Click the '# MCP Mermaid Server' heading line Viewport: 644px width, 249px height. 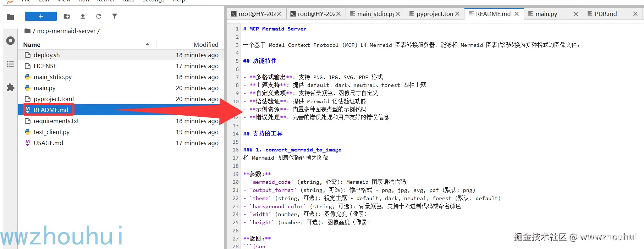[275, 29]
